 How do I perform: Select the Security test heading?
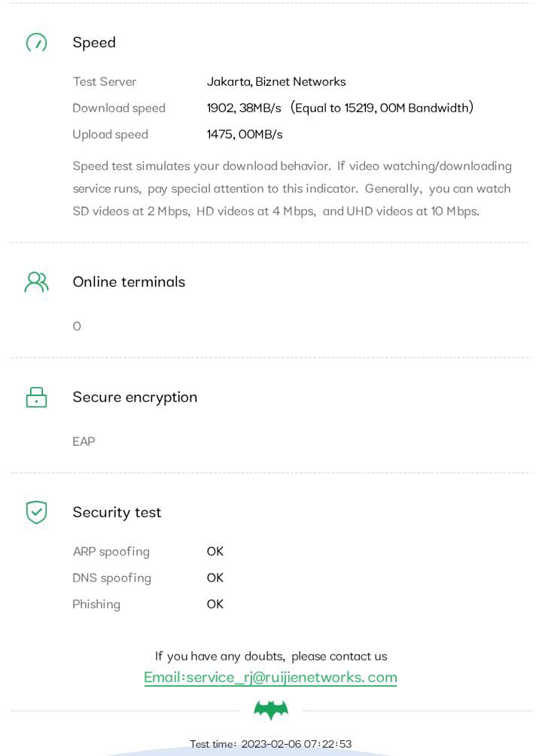tap(117, 512)
